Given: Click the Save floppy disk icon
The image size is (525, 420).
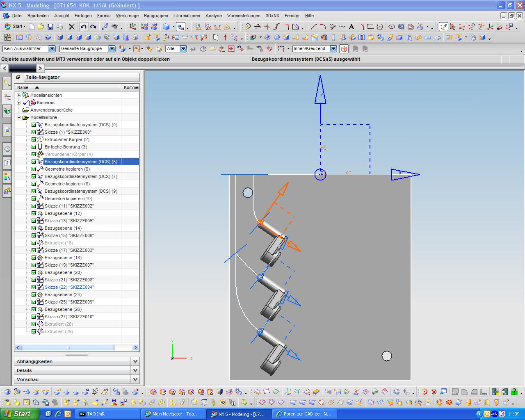Looking at the screenshot, I should click(50, 27).
